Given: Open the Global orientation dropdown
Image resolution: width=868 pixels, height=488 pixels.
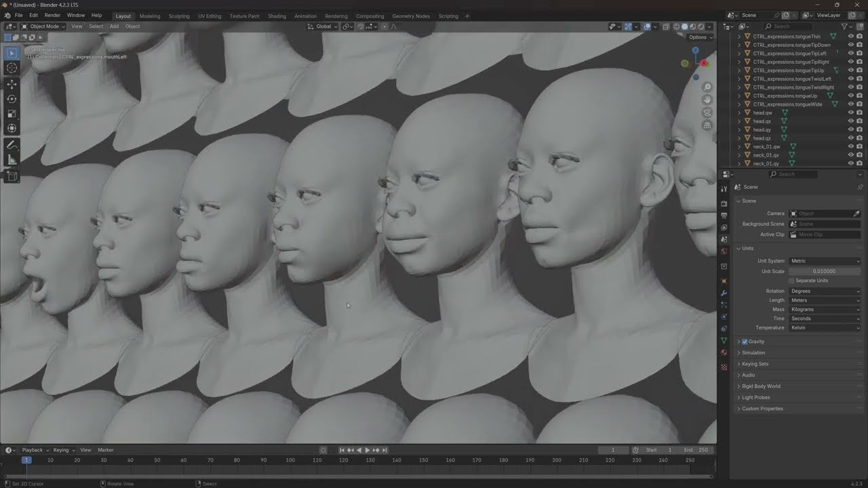Looking at the screenshot, I should coord(322,26).
